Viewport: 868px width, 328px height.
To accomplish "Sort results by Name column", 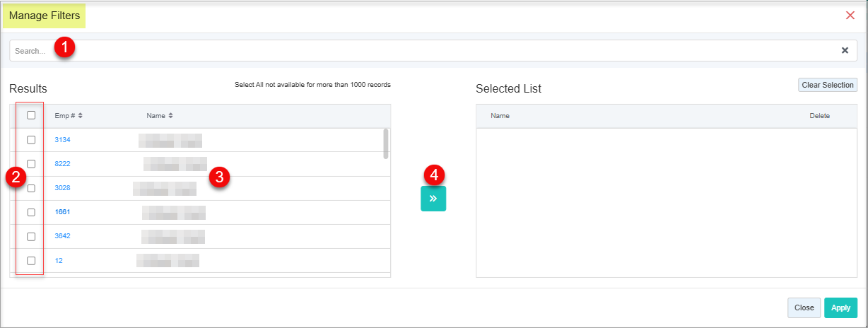I will (x=160, y=115).
